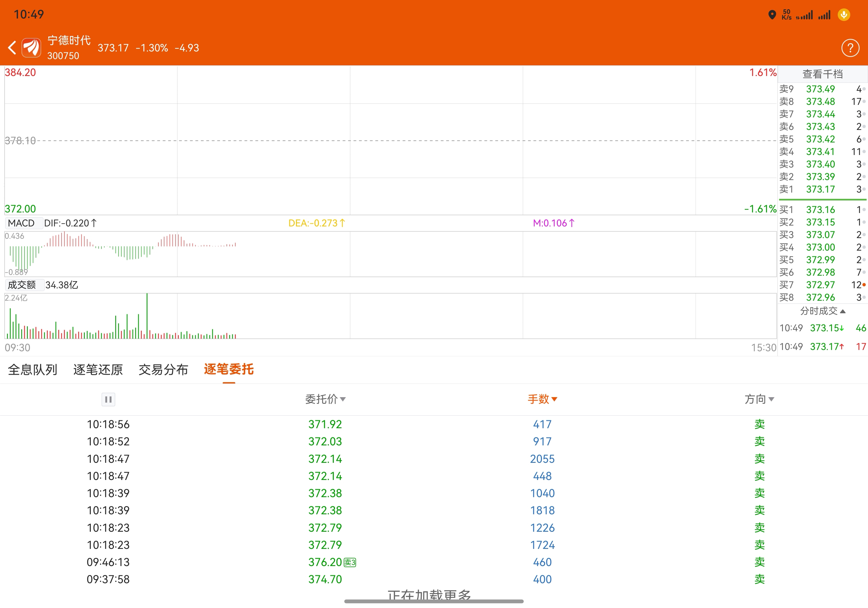The width and height of the screenshot is (868, 608).
Task: Tap the tallest volume bar in chart
Action: (x=147, y=316)
